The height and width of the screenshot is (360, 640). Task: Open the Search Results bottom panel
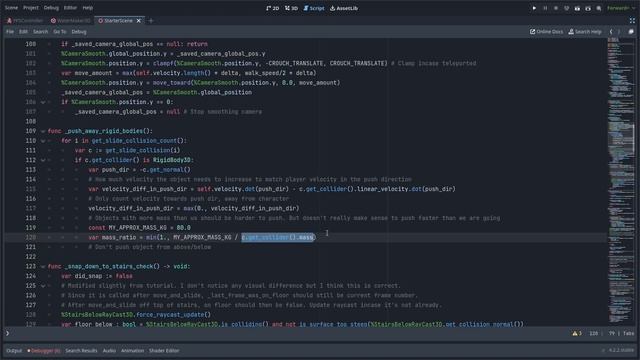click(81, 350)
